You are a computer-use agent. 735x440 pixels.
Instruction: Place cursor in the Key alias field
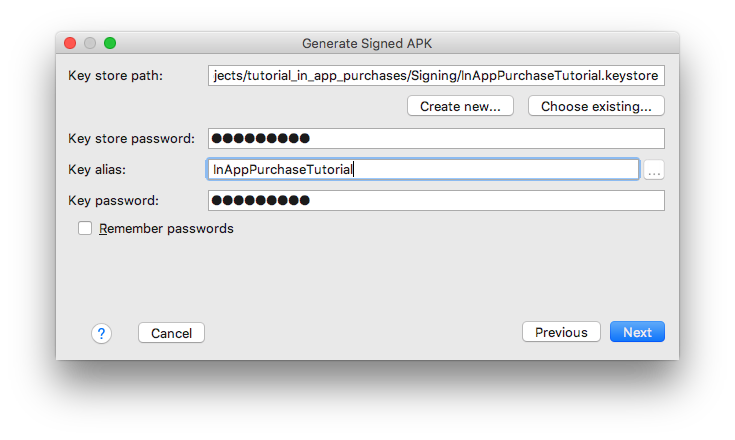click(x=422, y=170)
